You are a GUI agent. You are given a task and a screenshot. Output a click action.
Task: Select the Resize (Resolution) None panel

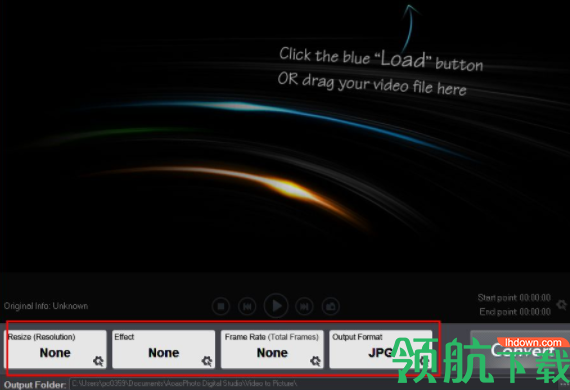55,349
